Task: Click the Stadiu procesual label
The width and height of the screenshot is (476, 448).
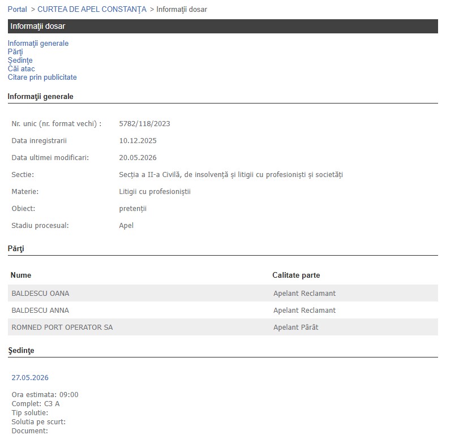Action: (40, 226)
